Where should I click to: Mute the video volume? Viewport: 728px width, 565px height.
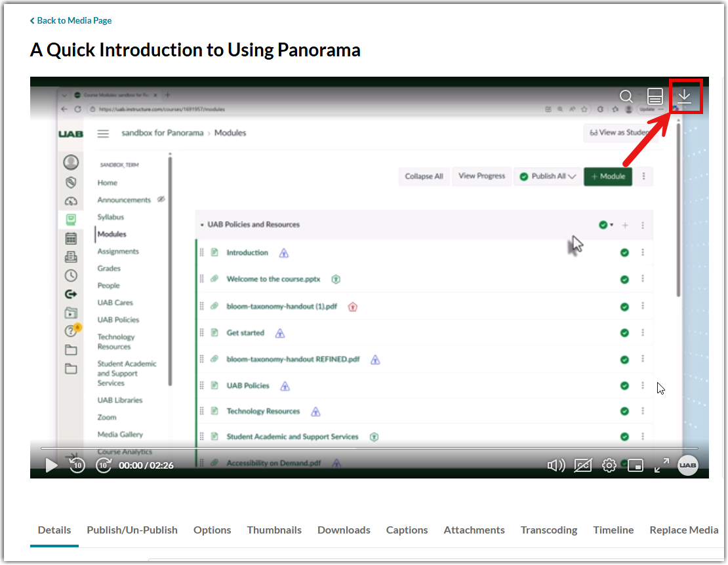556,465
